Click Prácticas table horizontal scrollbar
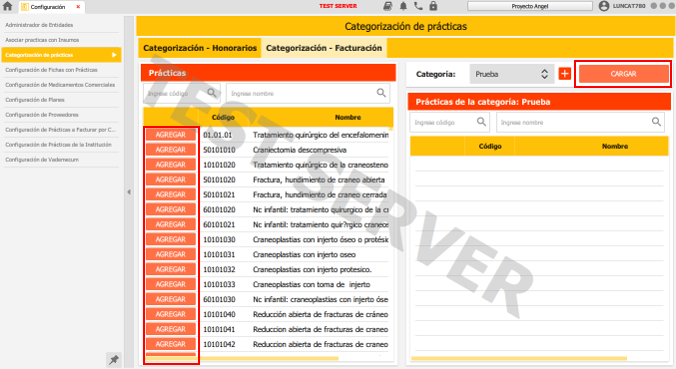676x369 pixels. click(242, 358)
